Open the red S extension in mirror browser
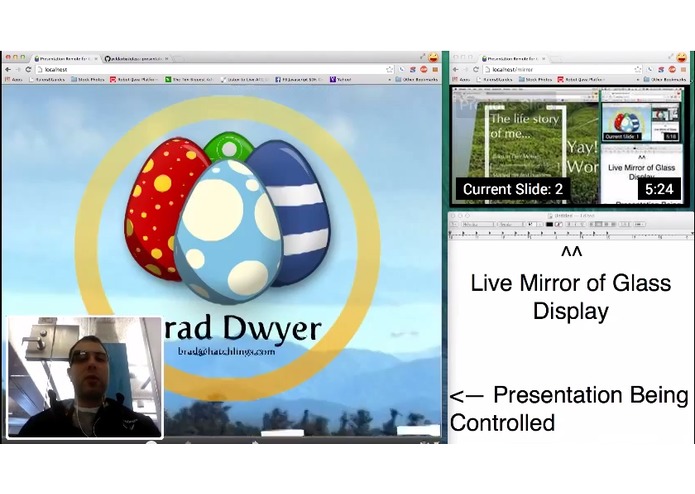695x494 pixels. [661, 70]
